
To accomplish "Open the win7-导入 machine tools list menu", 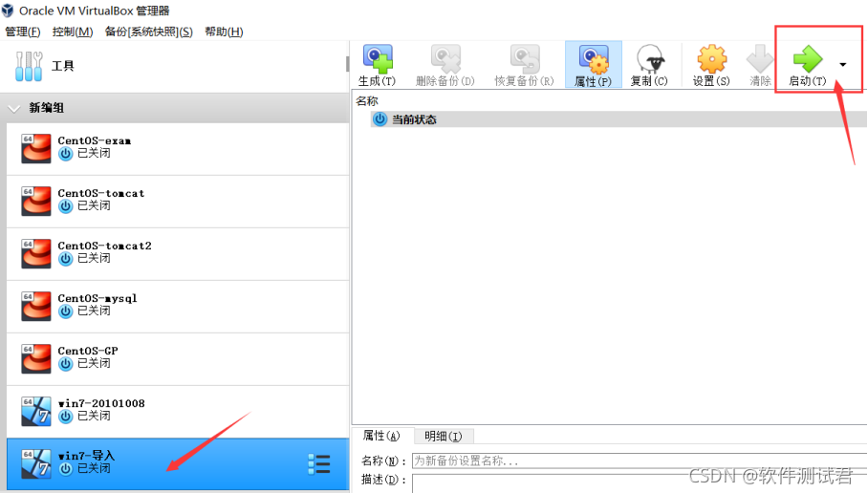I will 319,463.
